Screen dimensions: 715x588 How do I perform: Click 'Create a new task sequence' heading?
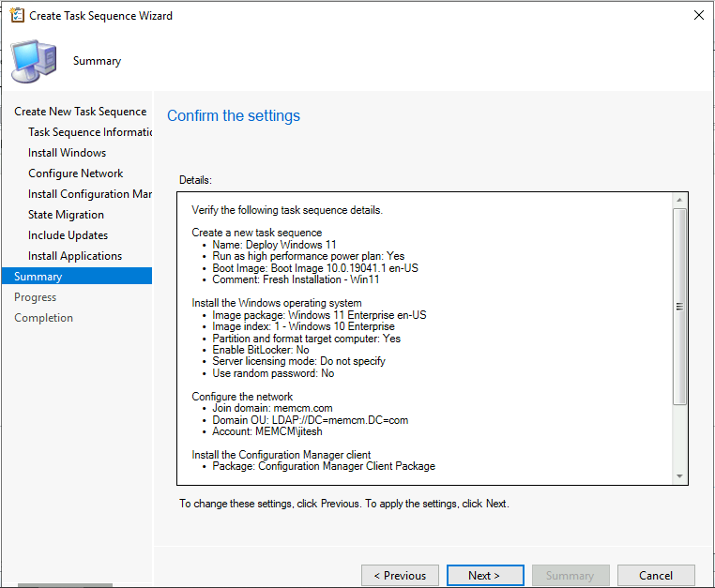(257, 233)
